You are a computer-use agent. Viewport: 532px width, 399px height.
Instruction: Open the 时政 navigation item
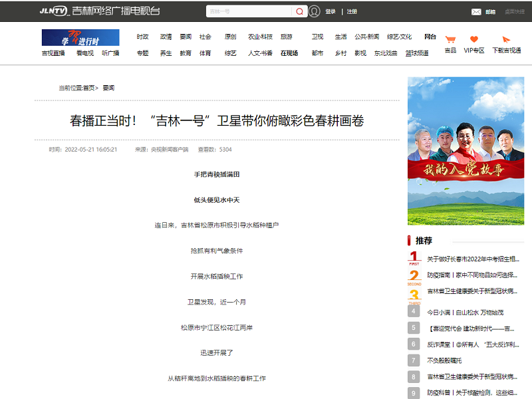(142, 37)
